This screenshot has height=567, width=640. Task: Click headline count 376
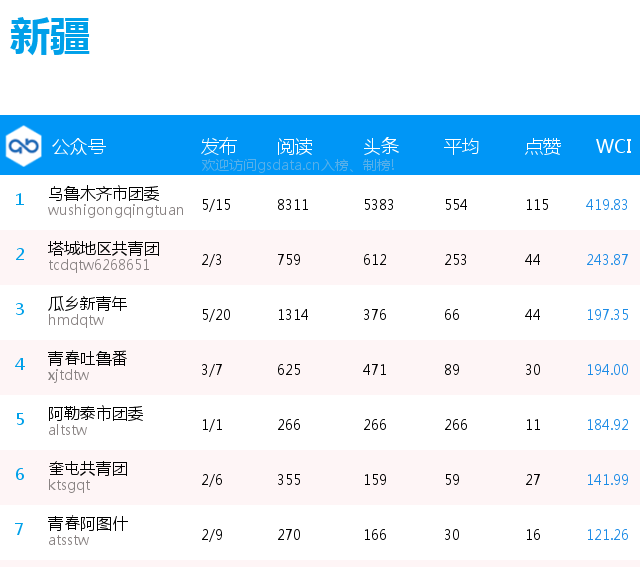coord(375,315)
